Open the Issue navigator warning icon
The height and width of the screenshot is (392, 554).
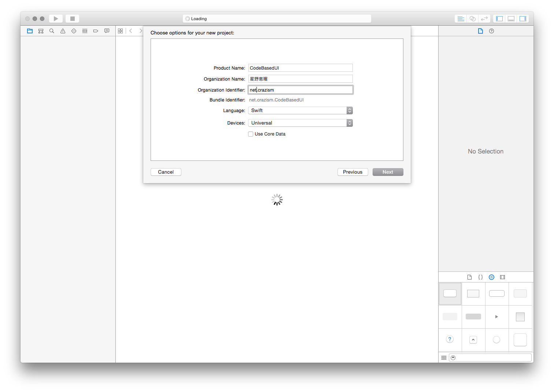63,31
